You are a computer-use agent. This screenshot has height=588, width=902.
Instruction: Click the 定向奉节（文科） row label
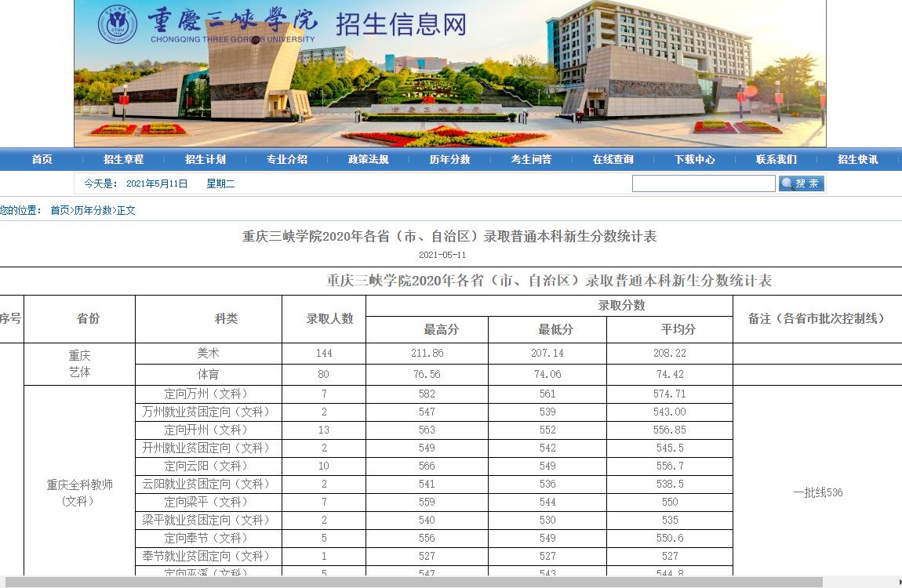click(208, 538)
